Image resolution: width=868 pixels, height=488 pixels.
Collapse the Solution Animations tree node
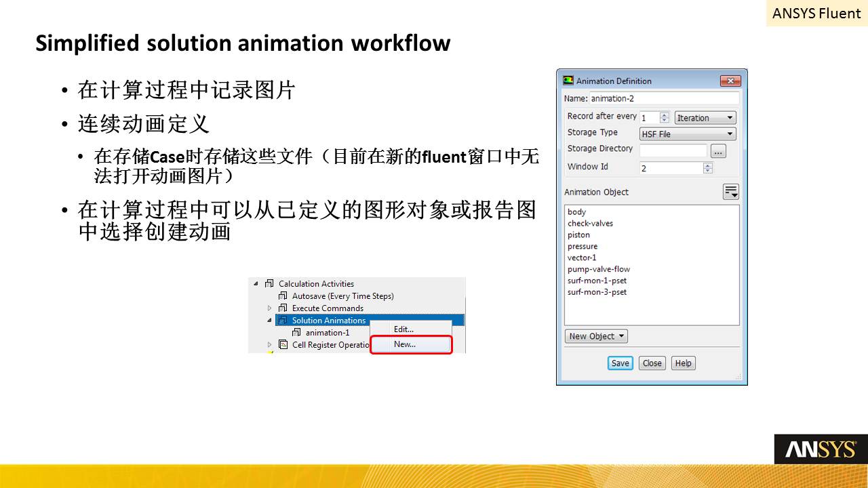coord(269,321)
